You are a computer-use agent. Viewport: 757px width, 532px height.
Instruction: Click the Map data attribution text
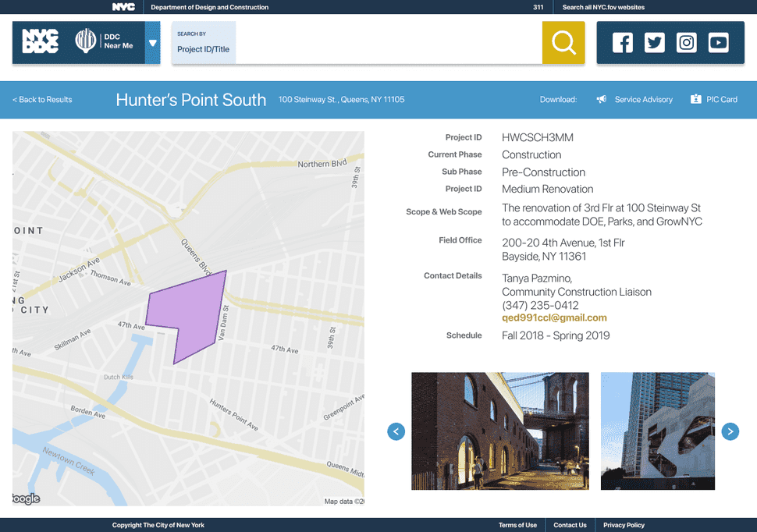coord(344,502)
